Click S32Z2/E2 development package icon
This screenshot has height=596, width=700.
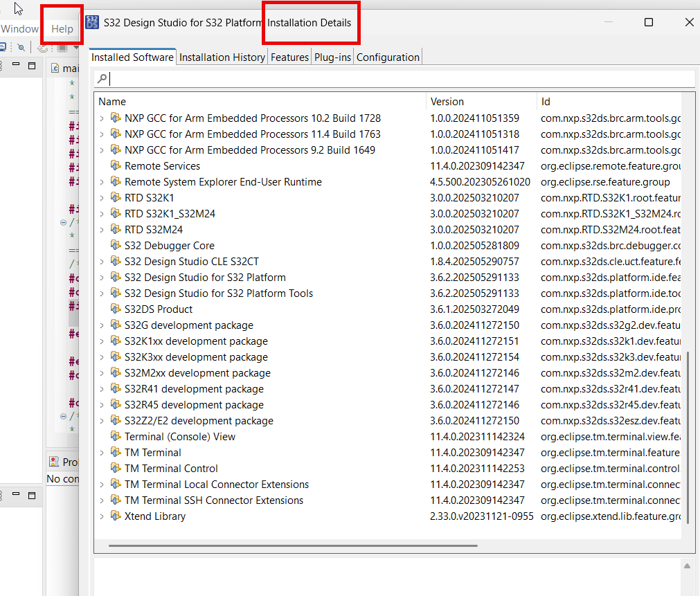pyautogui.click(x=116, y=420)
